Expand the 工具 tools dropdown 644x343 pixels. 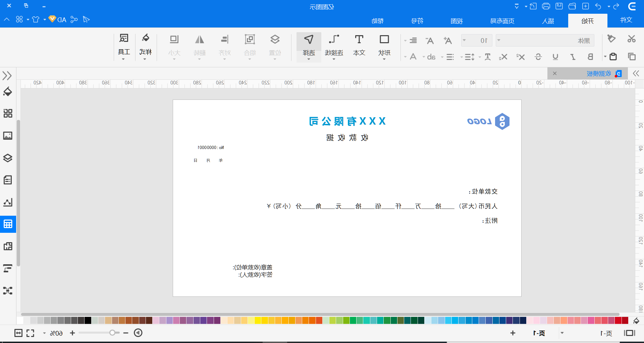123,60
